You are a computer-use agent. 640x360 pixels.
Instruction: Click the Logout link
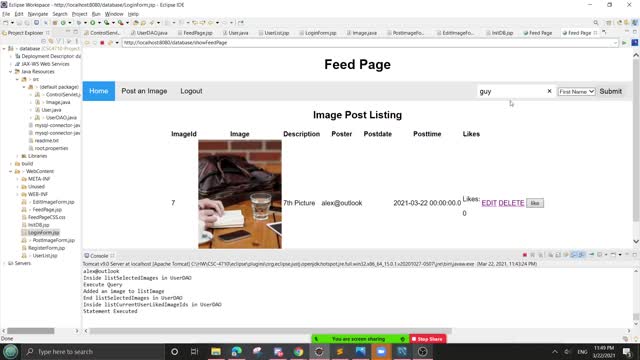(191, 91)
